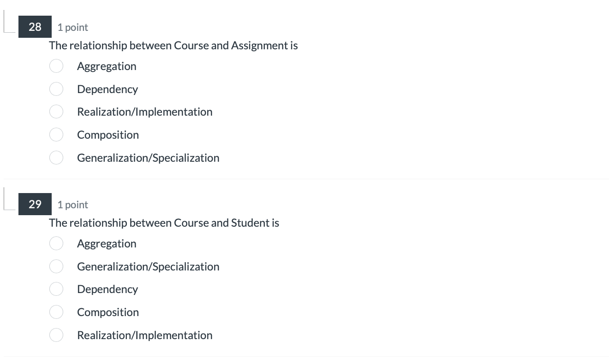Screen dimensions: 609x364
Task: Click the 1 point label for question 28
Action: pyautogui.click(x=72, y=27)
